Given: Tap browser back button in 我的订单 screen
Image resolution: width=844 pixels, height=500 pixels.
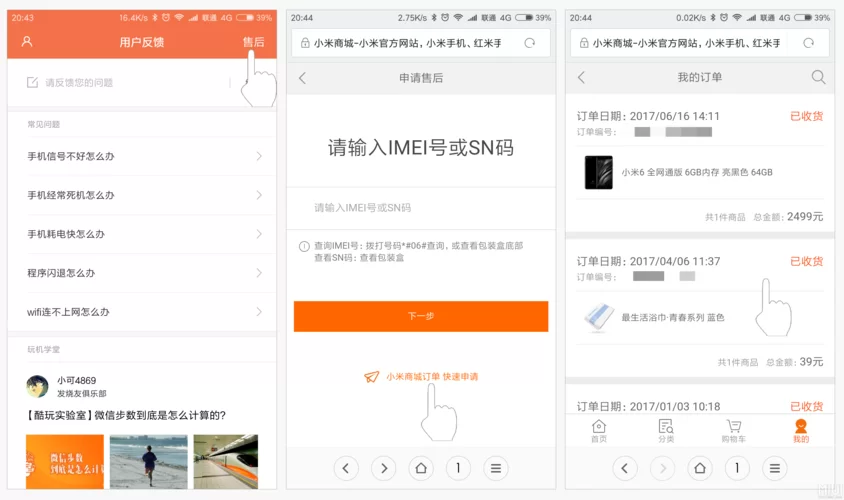Looking at the screenshot, I should pos(624,468).
